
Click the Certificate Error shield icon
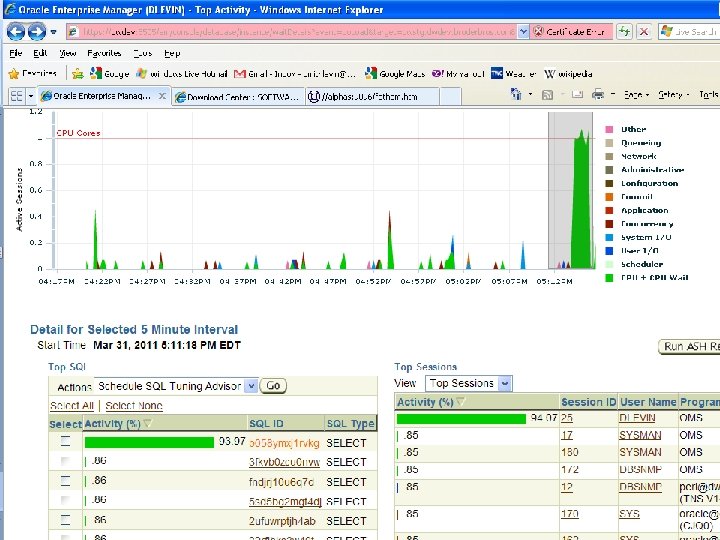coord(538,32)
